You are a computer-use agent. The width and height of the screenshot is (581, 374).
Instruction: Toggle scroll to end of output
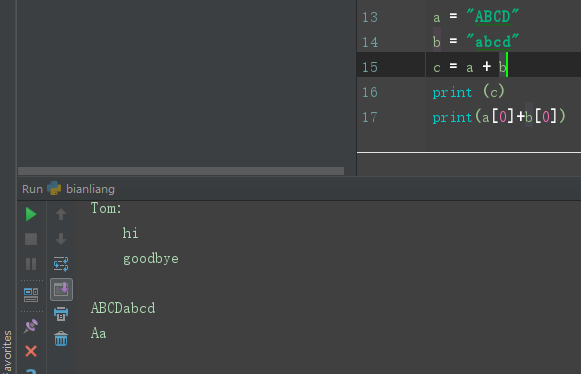[61, 289]
